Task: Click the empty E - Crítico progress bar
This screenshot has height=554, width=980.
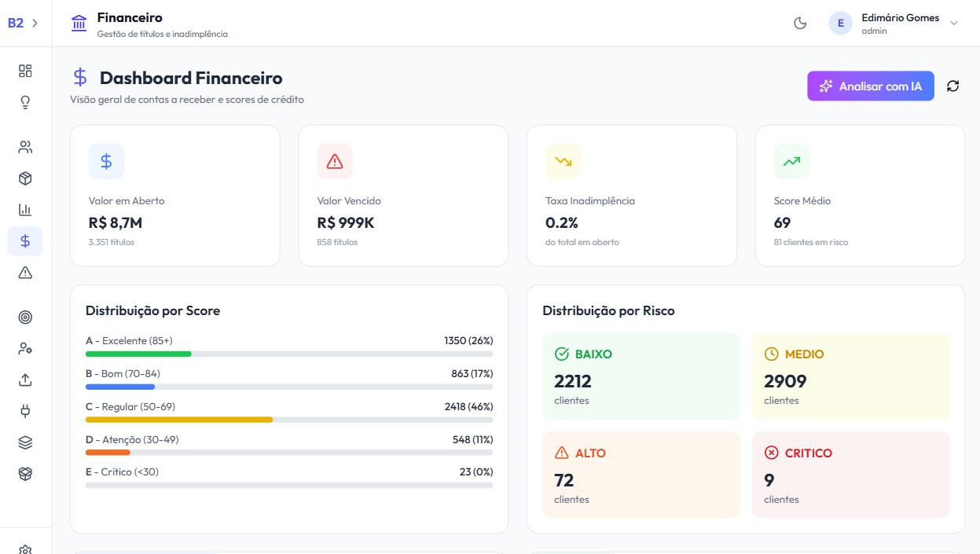Action: [x=289, y=486]
